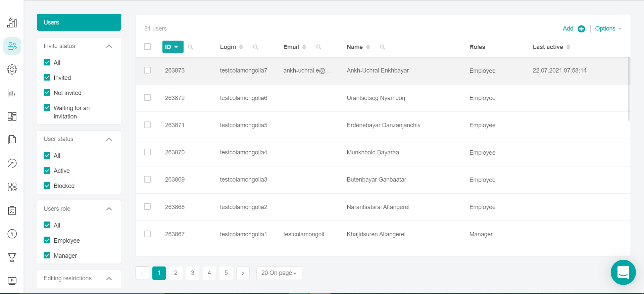
Task: Select the row checkbox for user 263870
Action: pos(147,152)
